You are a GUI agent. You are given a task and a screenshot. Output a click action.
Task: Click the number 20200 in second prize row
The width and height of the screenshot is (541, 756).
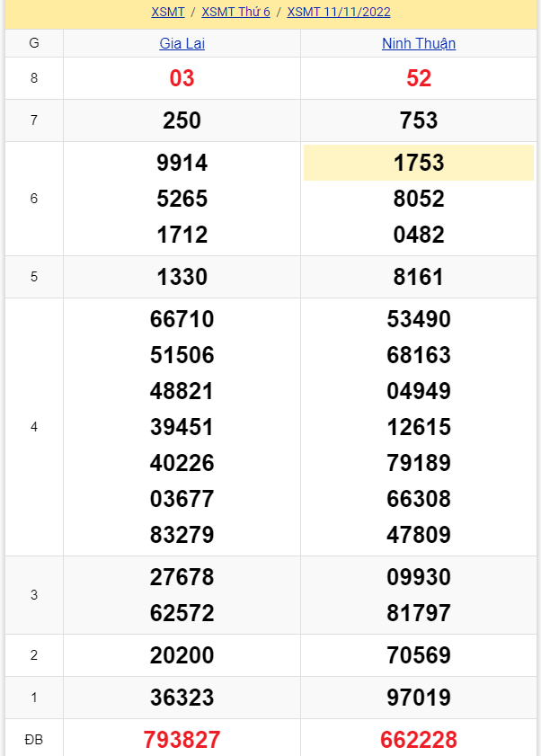pos(182,655)
